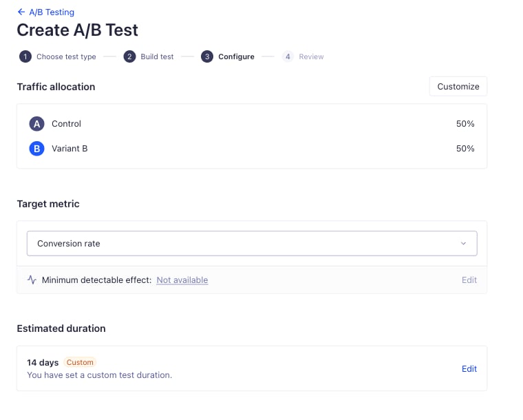Image resolution: width=523 pixels, height=420 pixels.
Task: Click the Variant B name
Action: point(70,149)
